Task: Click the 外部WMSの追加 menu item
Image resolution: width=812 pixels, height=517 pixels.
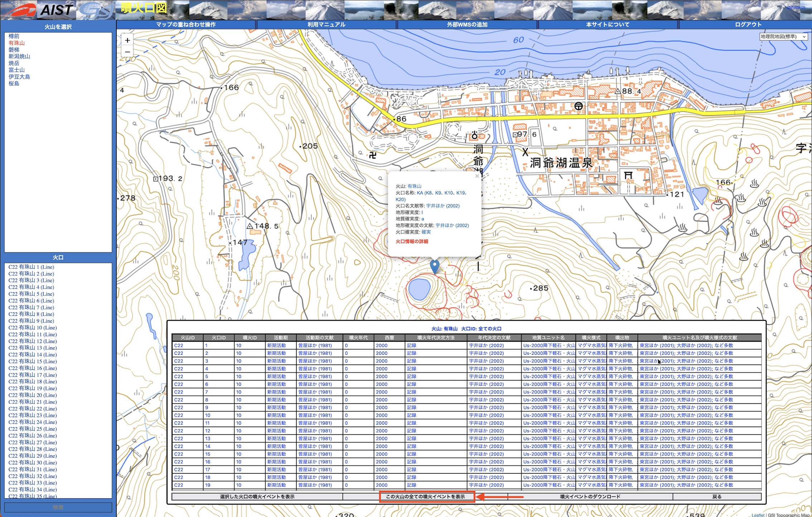Action: pyautogui.click(x=467, y=25)
